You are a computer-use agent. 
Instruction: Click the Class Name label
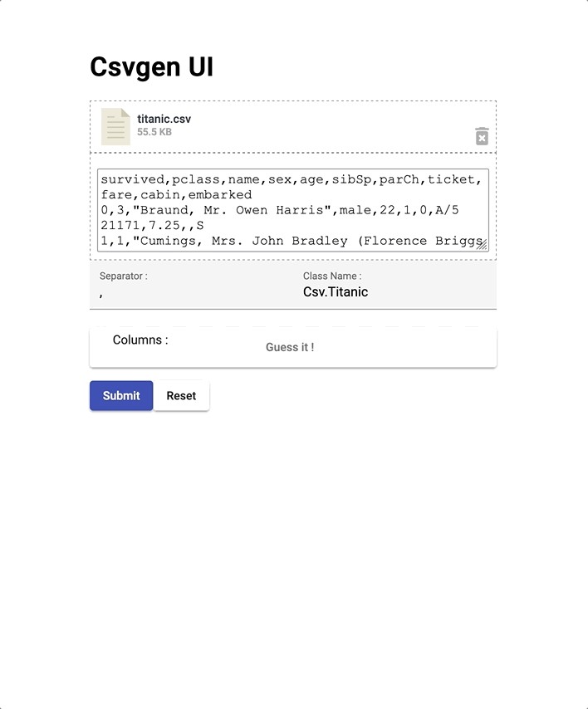coord(332,276)
